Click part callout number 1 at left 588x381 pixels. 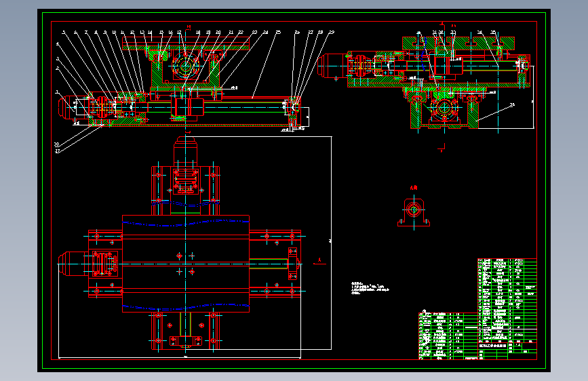(57, 92)
